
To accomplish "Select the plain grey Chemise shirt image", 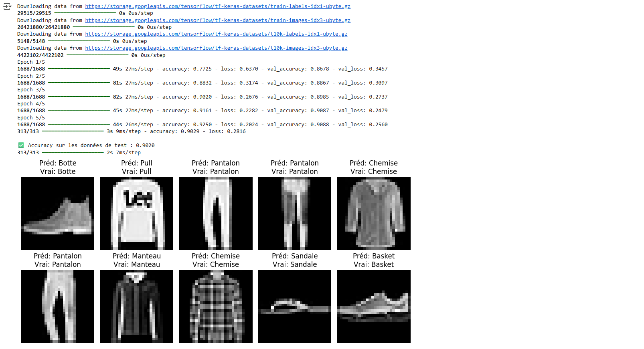I will tap(374, 214).
